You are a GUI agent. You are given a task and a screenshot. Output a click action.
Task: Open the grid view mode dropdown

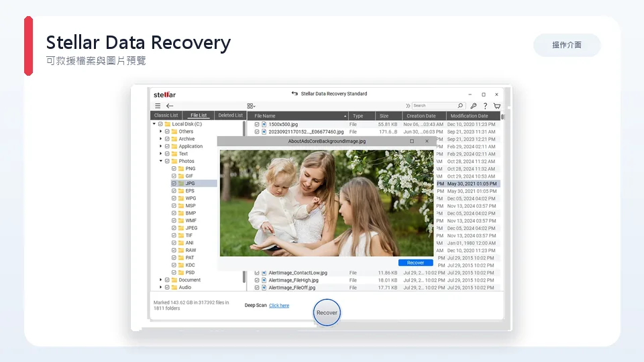tap(251, 106)
